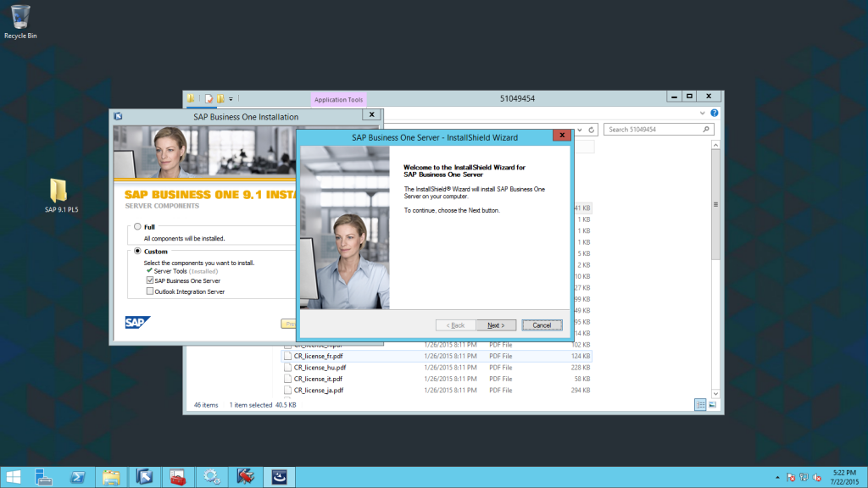Click the search magnifier icon in Explorer
This screenshot has width=868, height=488.
tap(706, 130)
